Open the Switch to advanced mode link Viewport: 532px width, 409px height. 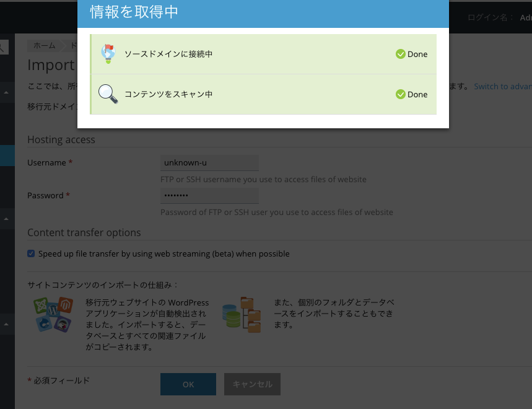[x=503, y=87]
